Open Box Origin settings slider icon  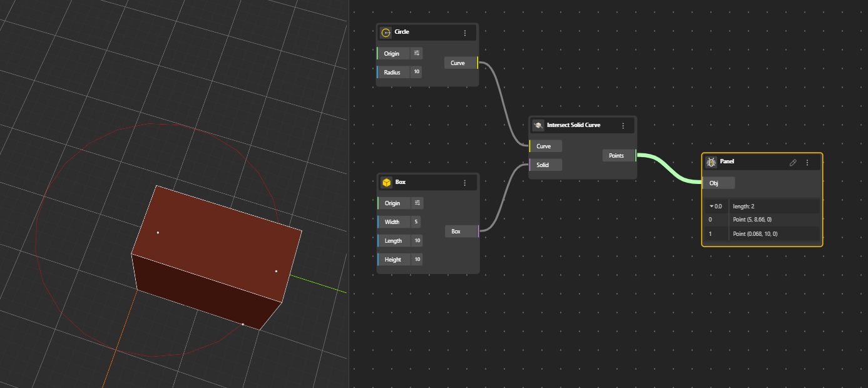click(x=417, y=203)
